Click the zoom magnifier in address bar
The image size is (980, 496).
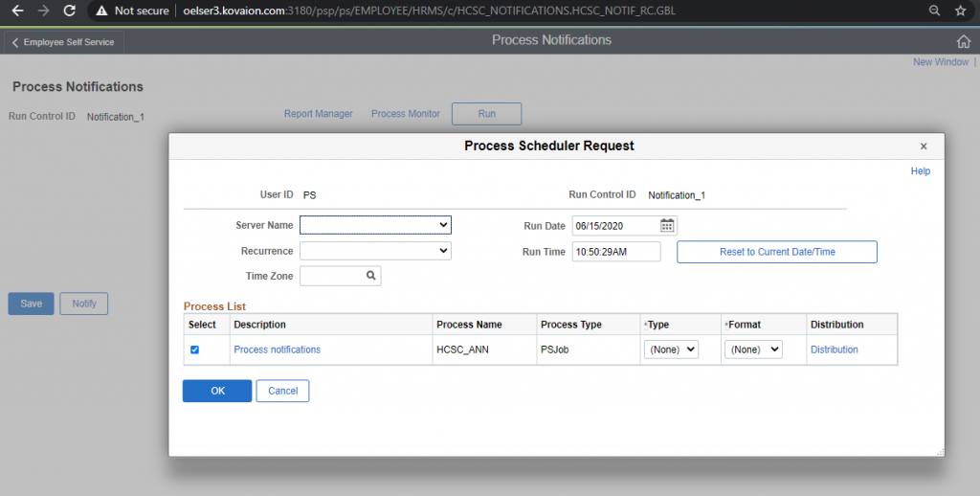(934, 11)
